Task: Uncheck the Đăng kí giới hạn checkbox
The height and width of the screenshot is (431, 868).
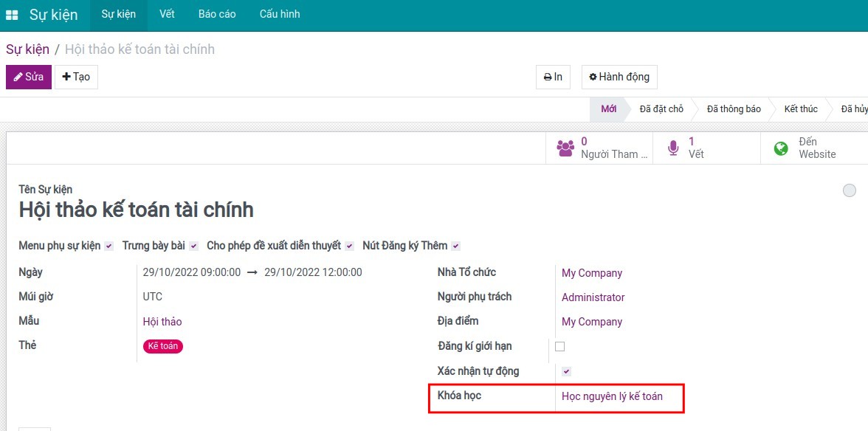Action: coord(561,347)
